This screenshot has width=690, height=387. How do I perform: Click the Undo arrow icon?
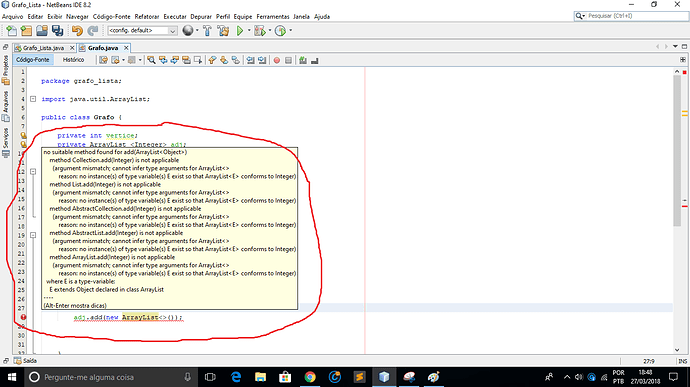[x=77, y=30]
